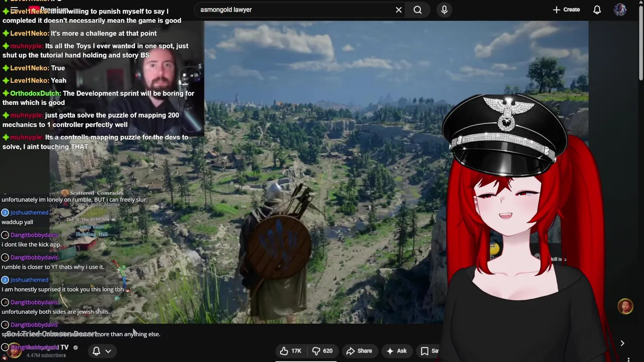This screenshot has height=362, width=644.
Task: Expand the channel notification bell dropdown
Action: [101, 351]
